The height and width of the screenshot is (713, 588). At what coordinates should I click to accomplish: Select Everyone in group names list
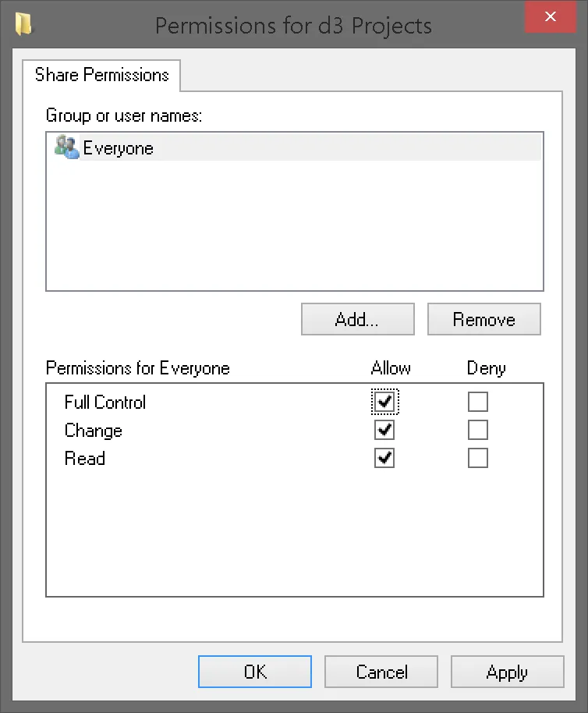[295, 147]
